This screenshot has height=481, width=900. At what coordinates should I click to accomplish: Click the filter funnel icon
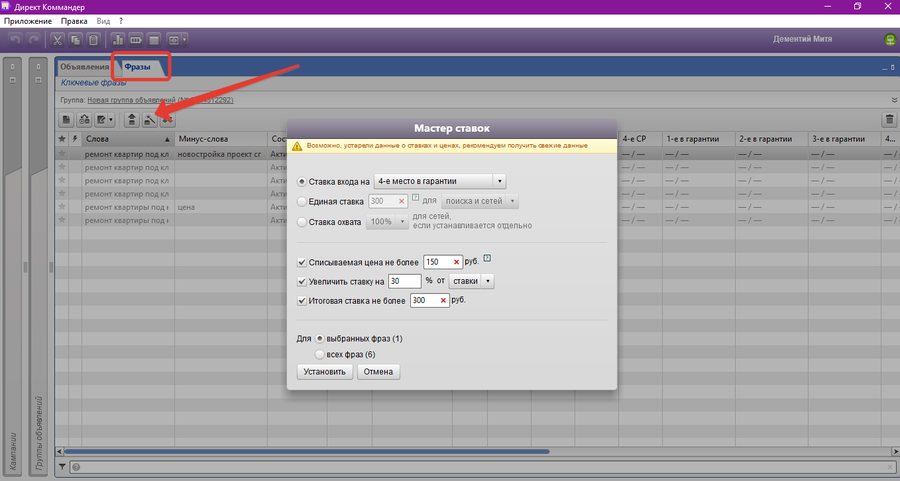[62, 467]
